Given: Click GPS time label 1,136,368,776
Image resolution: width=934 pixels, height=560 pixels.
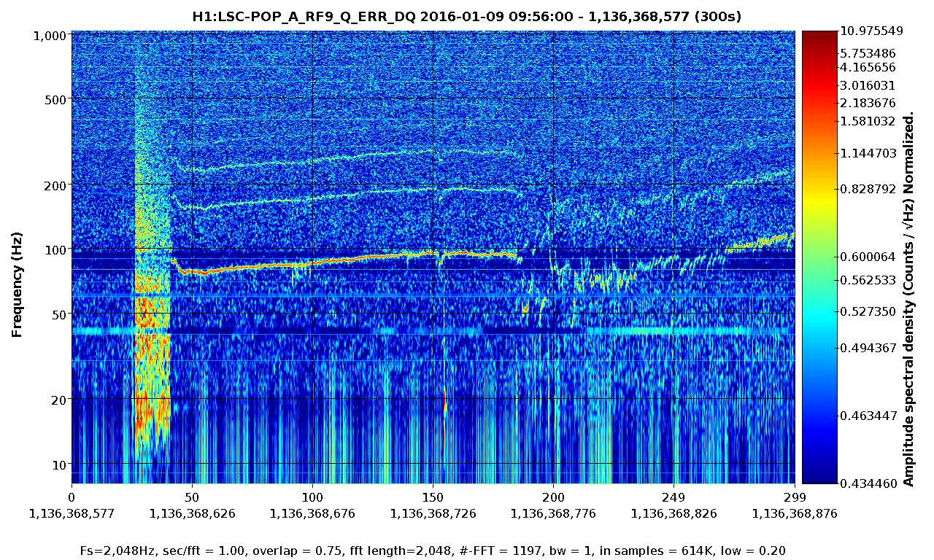Looking at the screenshot, I should click(553, 513).
